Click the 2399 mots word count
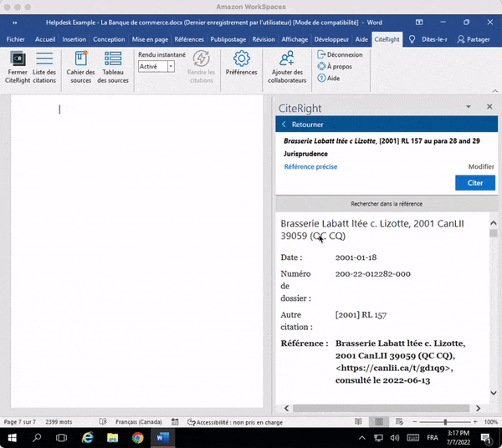Viewport: 502px width, 448px height. pos(59,422)
